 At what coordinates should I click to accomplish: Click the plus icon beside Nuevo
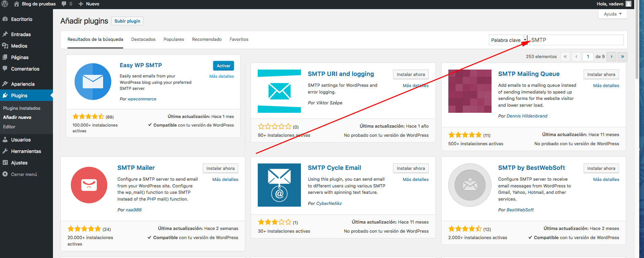[x=81, y=4]
